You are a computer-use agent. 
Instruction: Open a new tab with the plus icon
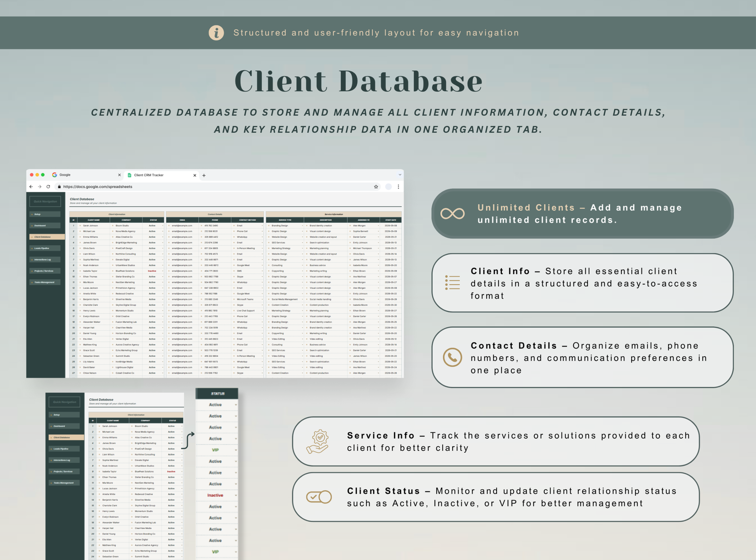(204, 175)
